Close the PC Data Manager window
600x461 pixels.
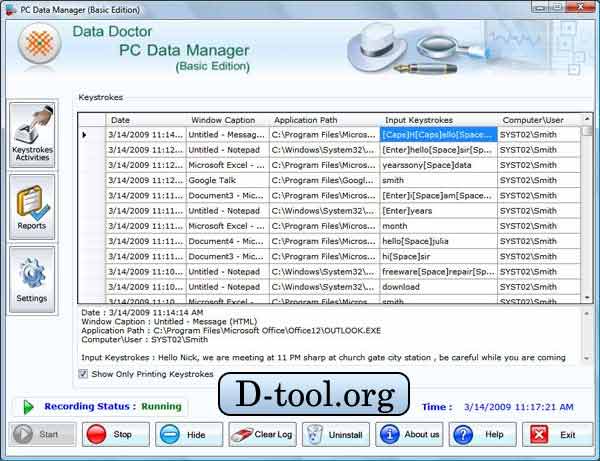(x=580, y=7)
